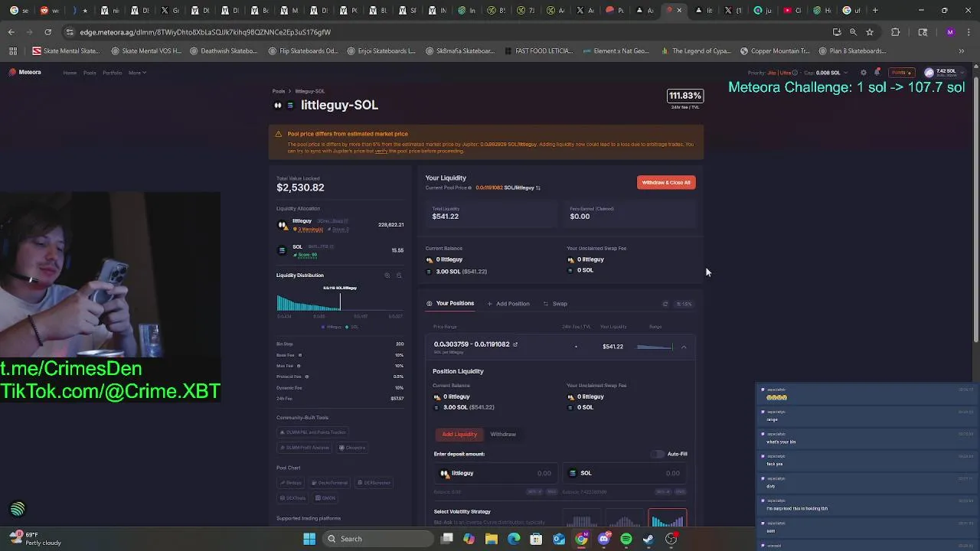Refresh the positions list
This screenshot has height=551, width=980.
(x=665, y=304)
